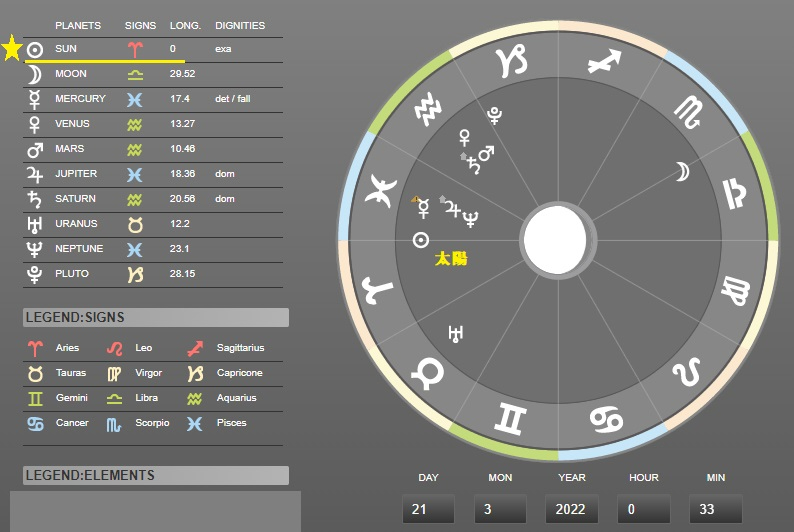The width and height of the screenshot is (794, 532).
Task: Select the Moon crescent glyph in the wheel
Action: [682, 172]
